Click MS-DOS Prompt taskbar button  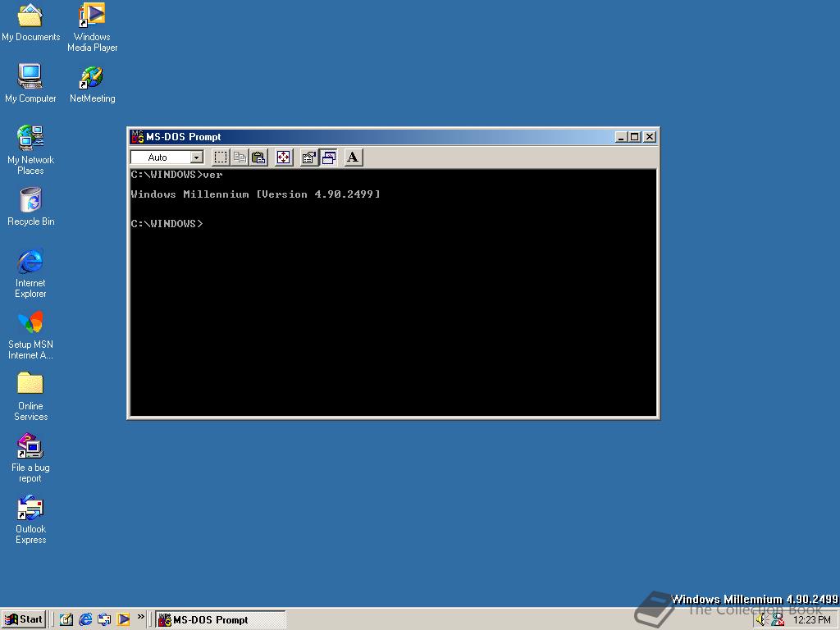click(220, 620)
